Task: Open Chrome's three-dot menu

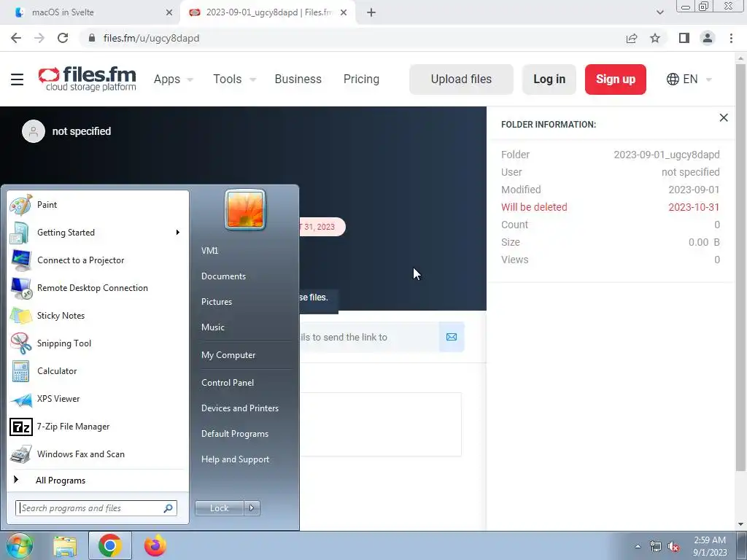Action: tap(731, 38)
